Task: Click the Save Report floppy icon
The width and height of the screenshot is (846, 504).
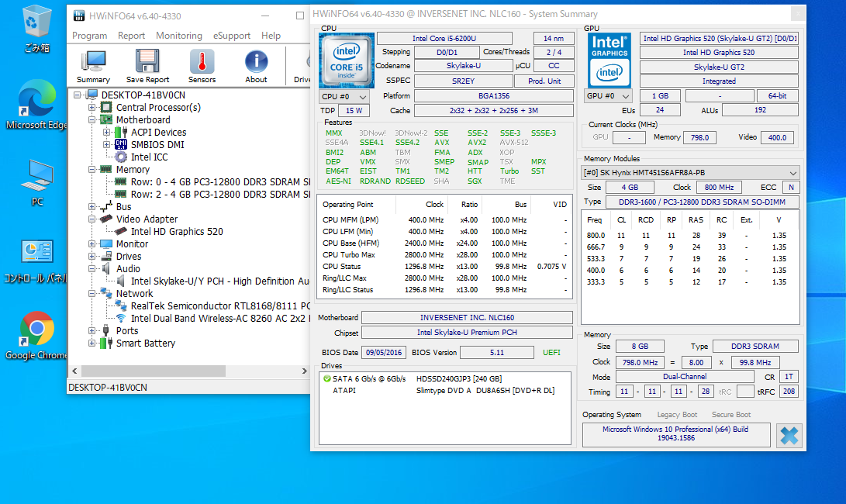Action: (147, 66)
